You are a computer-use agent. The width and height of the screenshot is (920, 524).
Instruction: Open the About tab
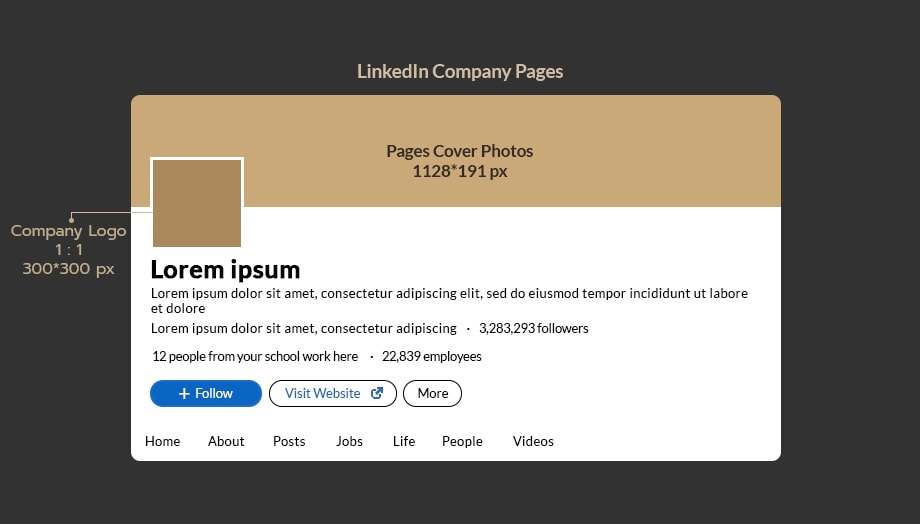(226, 441)
